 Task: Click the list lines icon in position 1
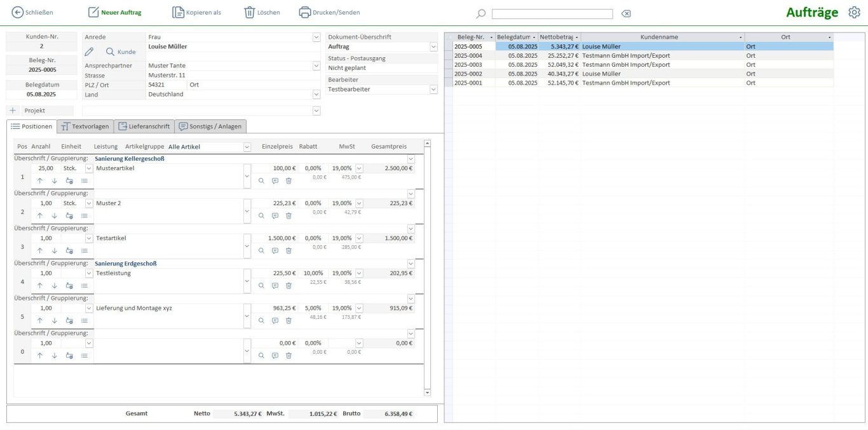[85, 181]
